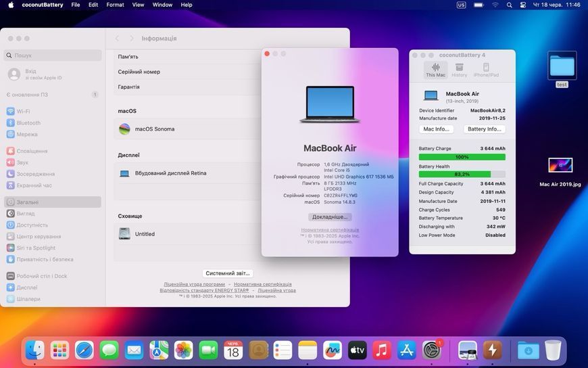Screen dimensions: 588x368
Task: Select Mac Air 2019.jpg desktop file
Action: pyautogui.click(x=560, y=172)
